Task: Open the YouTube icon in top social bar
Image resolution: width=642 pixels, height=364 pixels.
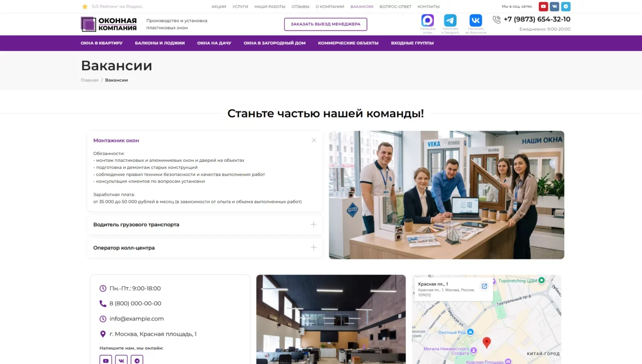Action: pyautogui.click(x=543, y=7)
